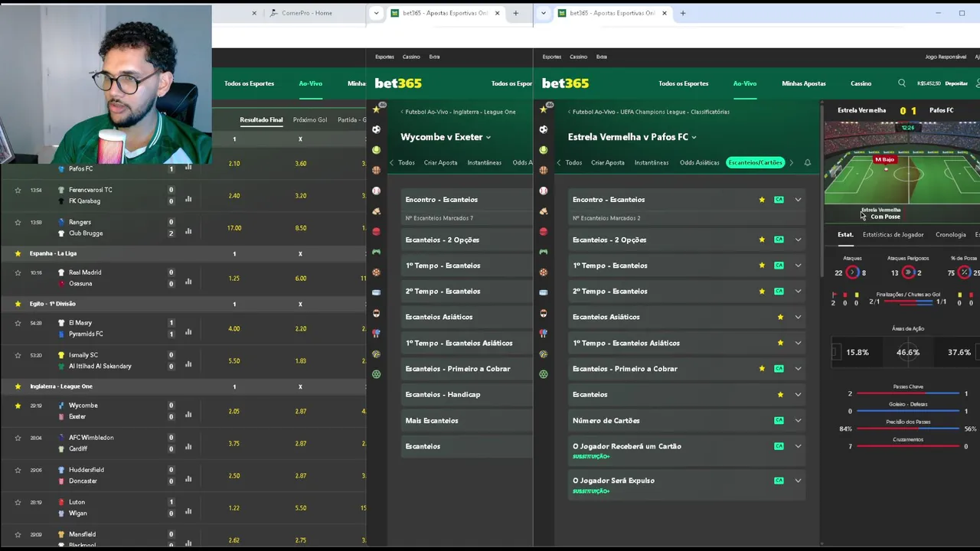Open tennis ball icon in Estrela Vermelha window sidebar
Viewport: 980px width, 551px height.
(544, 150)
